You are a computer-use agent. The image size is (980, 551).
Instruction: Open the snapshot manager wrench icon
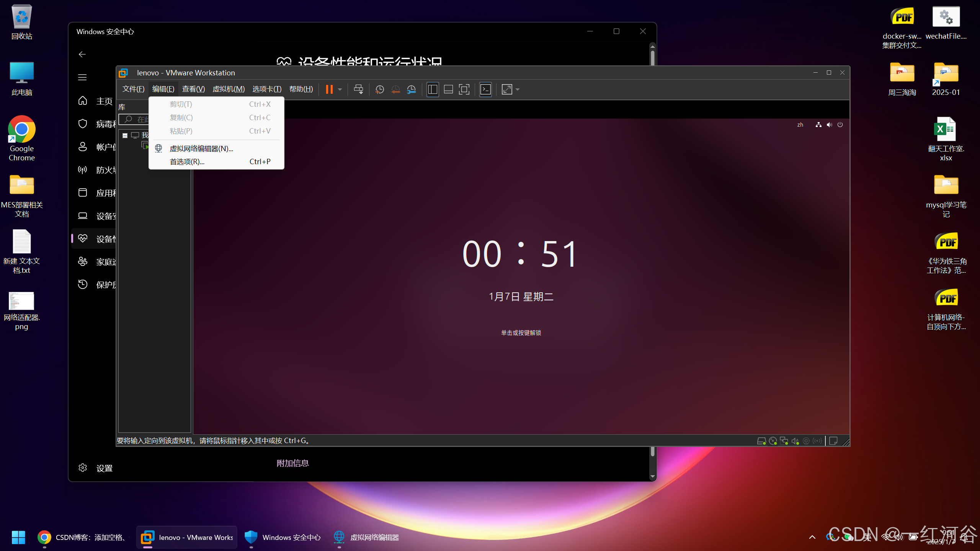coord(411,89)
